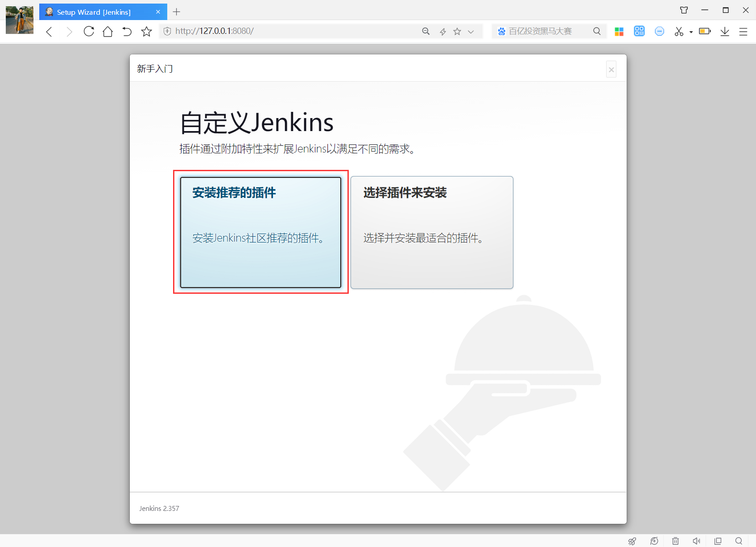
Task: Click the blue circular minus extension icon
Action: click(x=660, y=31)
